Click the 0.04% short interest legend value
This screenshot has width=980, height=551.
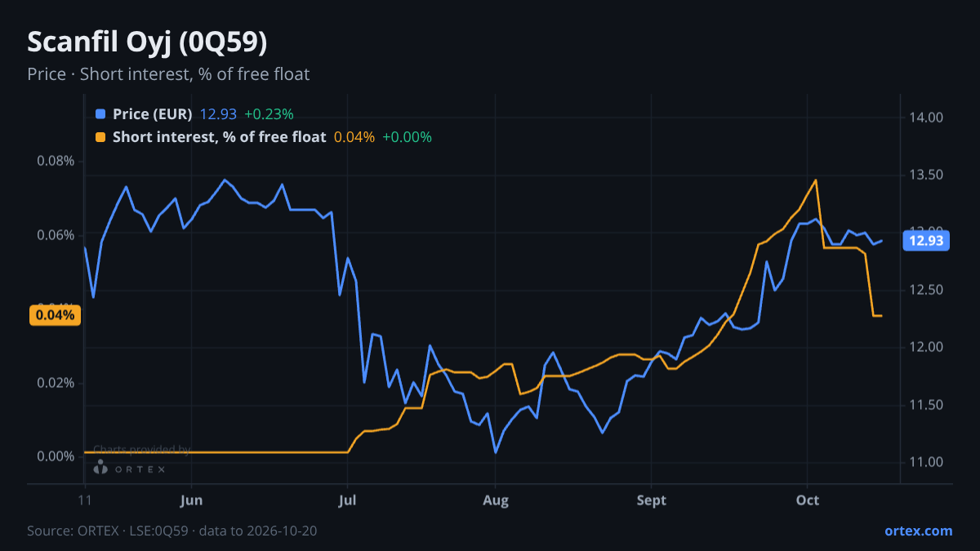(354, 137)
